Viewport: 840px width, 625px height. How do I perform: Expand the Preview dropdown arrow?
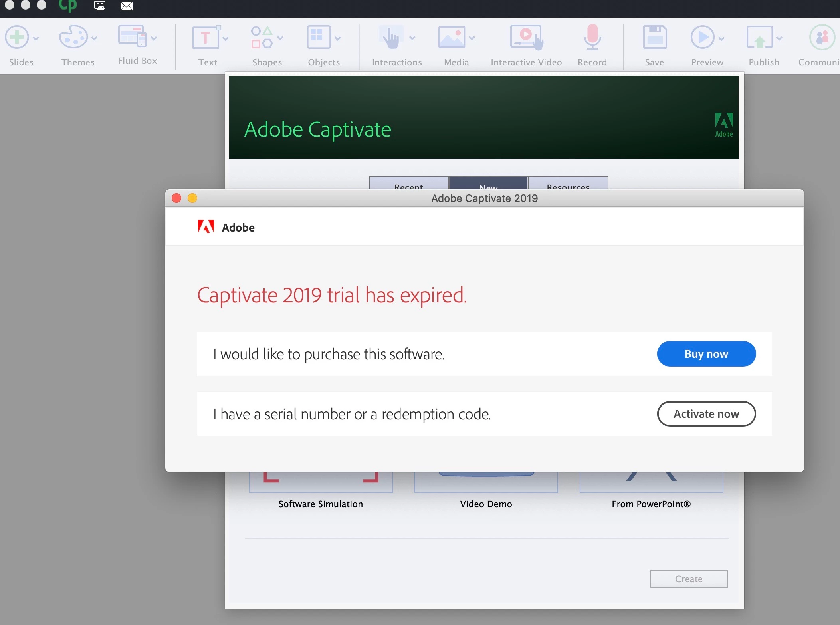721,38
